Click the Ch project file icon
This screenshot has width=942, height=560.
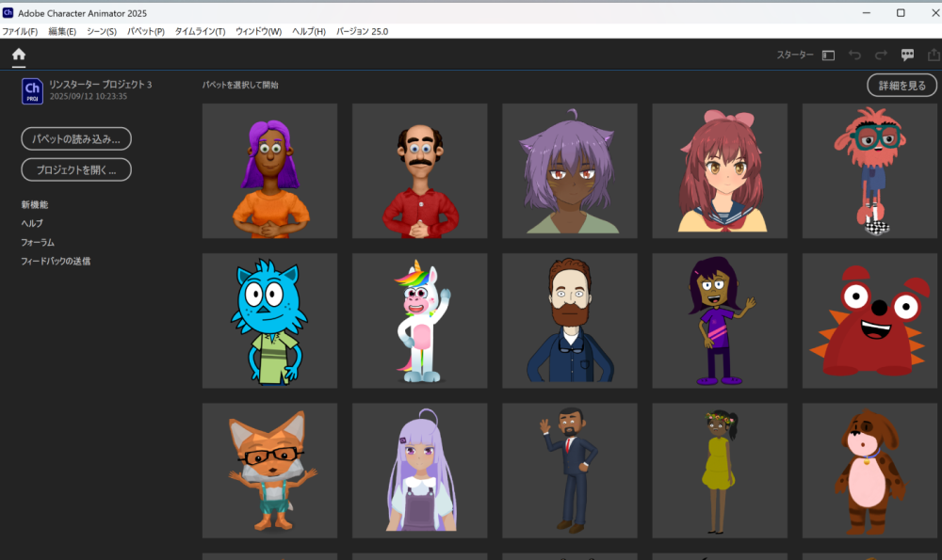click(x=32, y=91)
